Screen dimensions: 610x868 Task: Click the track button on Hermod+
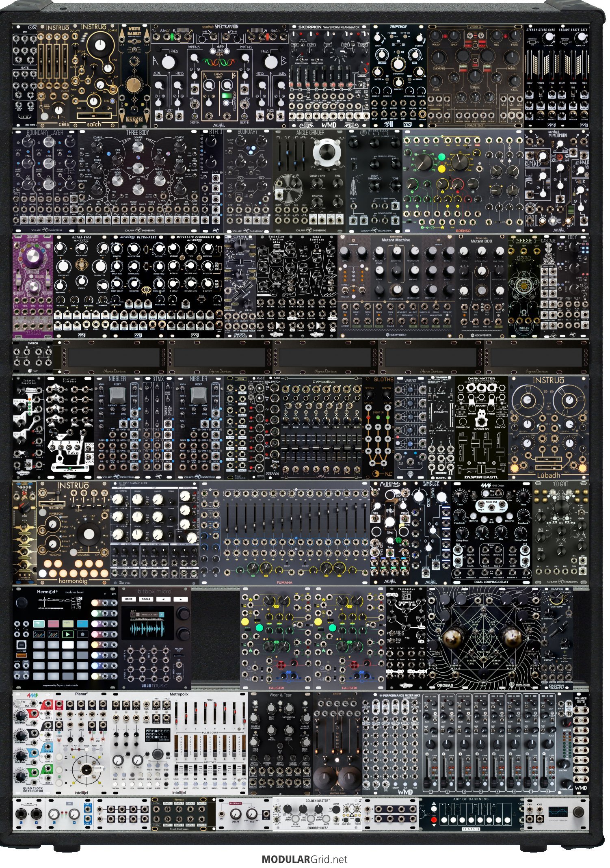click(x=67, y=623)
